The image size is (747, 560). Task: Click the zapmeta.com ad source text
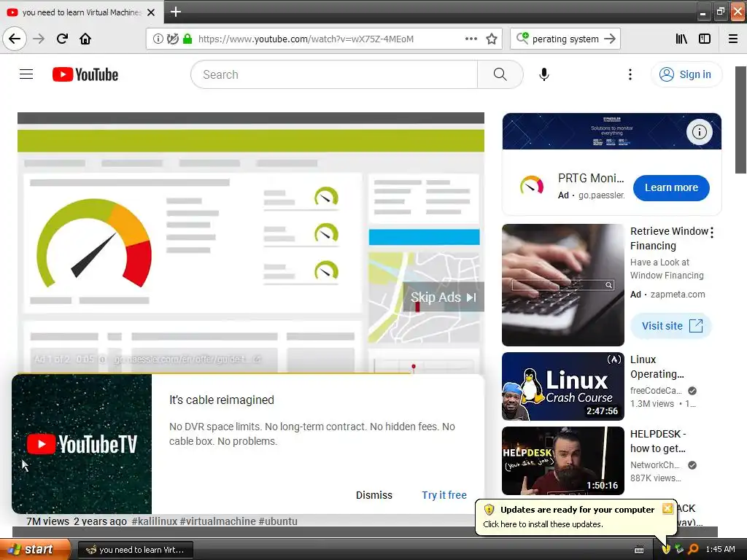[x=678, y=295]
